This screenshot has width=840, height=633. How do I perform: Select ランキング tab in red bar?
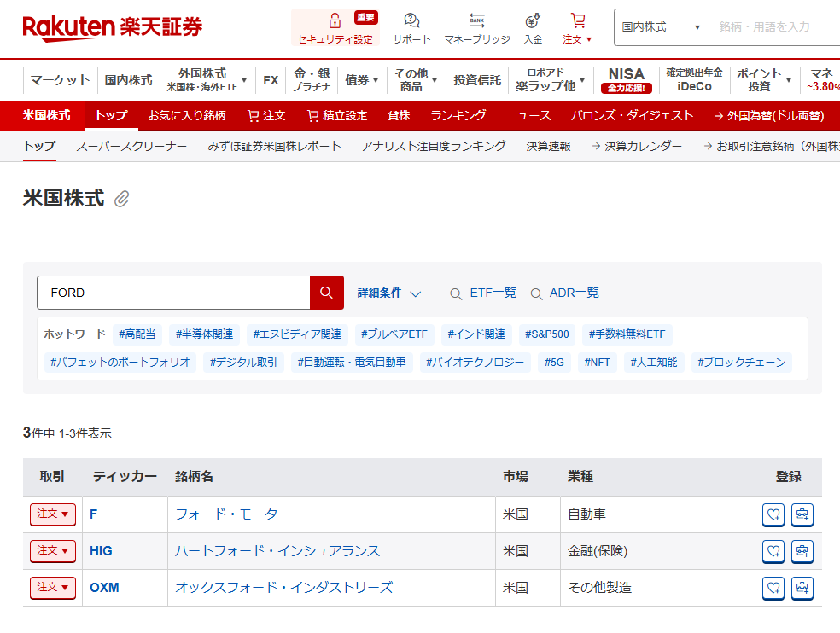tap(458, 116)
